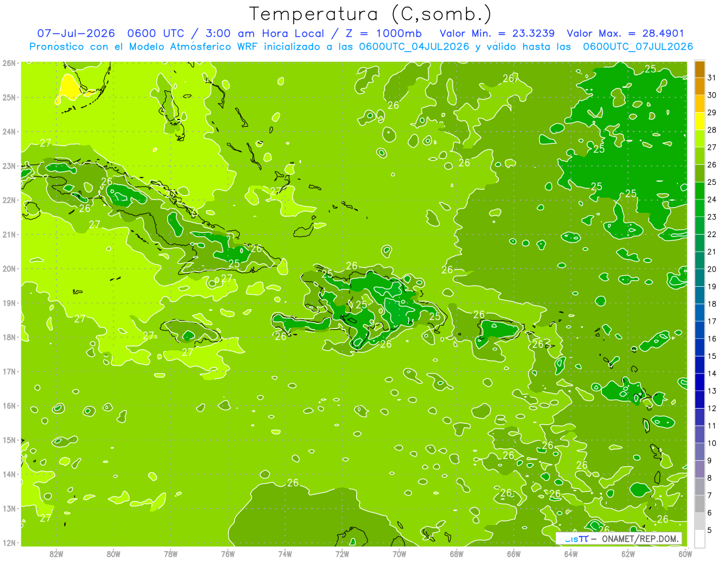
Task: Click the blue legend swatch between 16 and 17
Action: pyautogui.click(x=699, y=330)
